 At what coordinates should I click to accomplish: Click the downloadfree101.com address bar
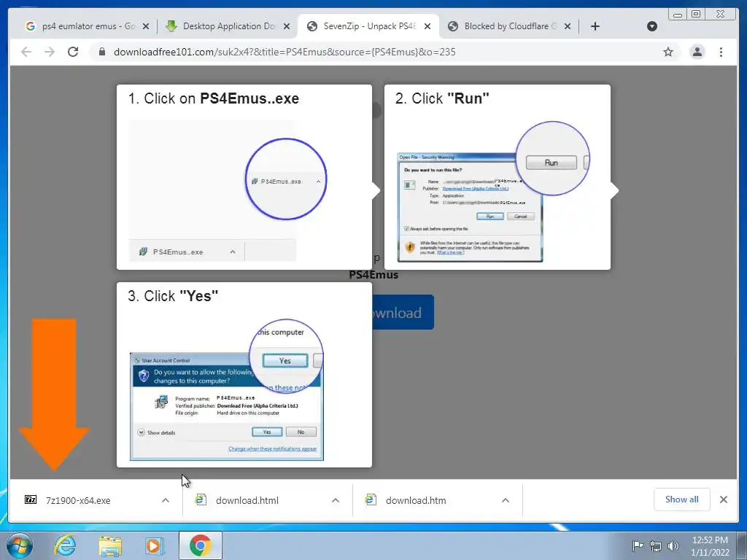(381, 52)
